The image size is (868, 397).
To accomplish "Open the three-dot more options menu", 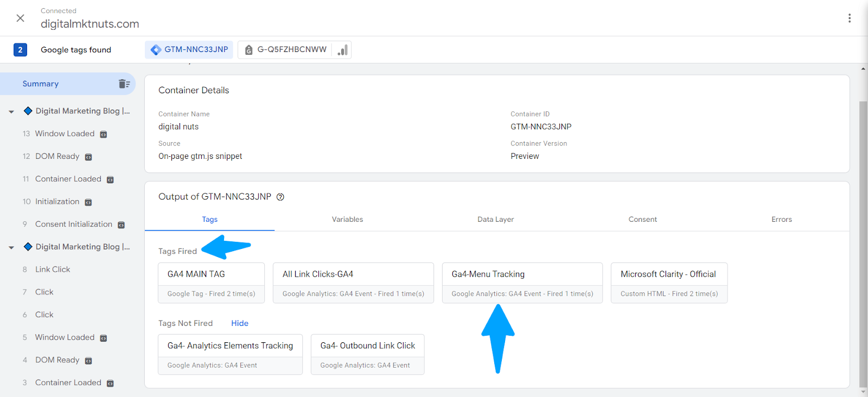I will [x=849, y=18].
